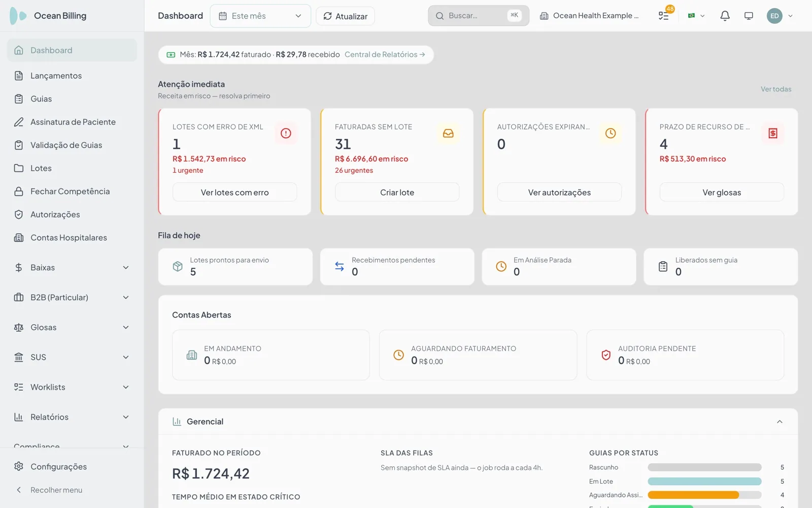Viewport: 812px width, 508px height.
Task: Click the Ocean Billing logo icon
Action: [x=18, y=16]
